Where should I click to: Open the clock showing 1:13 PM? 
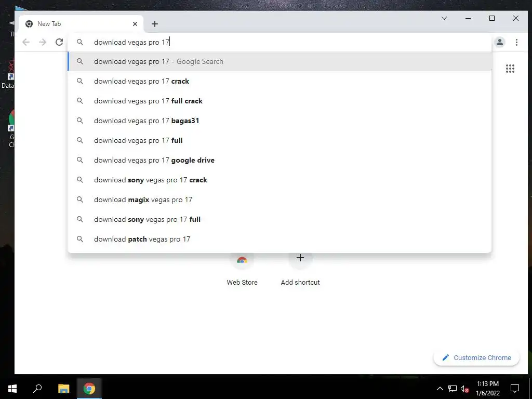pyautogui.click(x=488, y=389)
